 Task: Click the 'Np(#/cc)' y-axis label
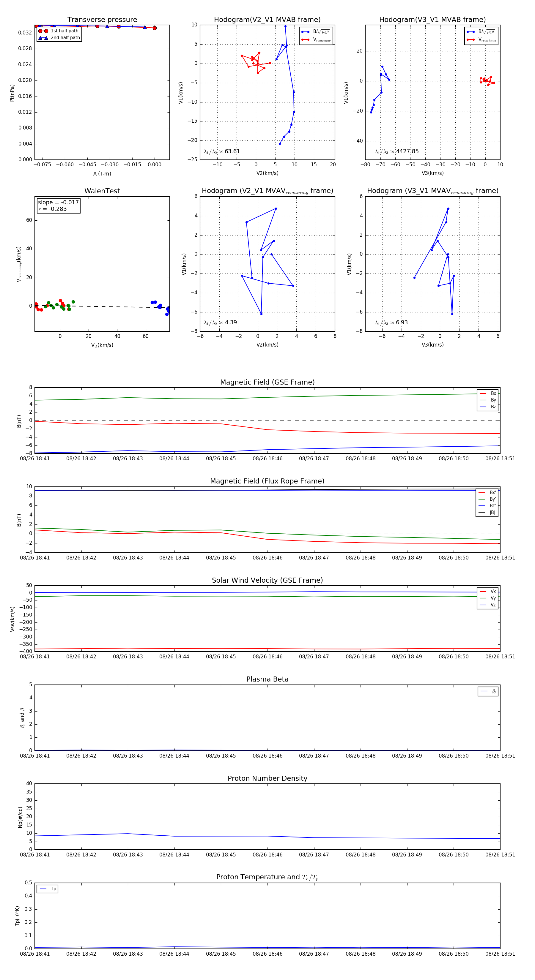point(20,817)
